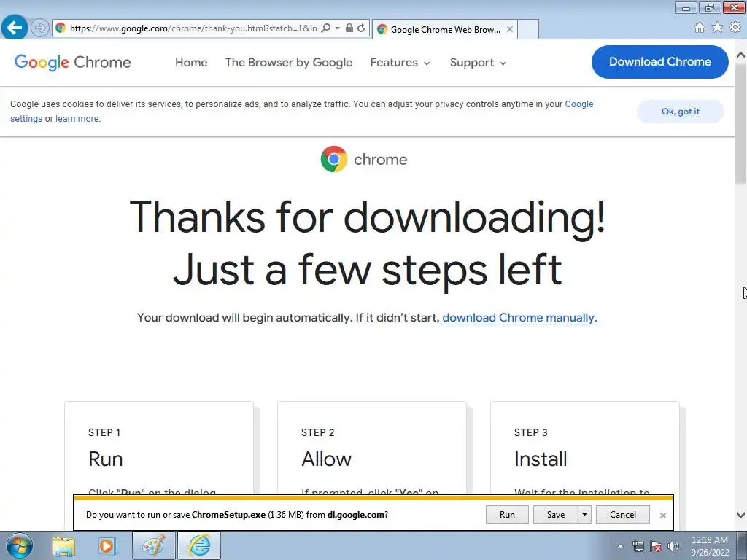
Task: Cancel the ChromeSetup.exe download
Action: (623, 514)
